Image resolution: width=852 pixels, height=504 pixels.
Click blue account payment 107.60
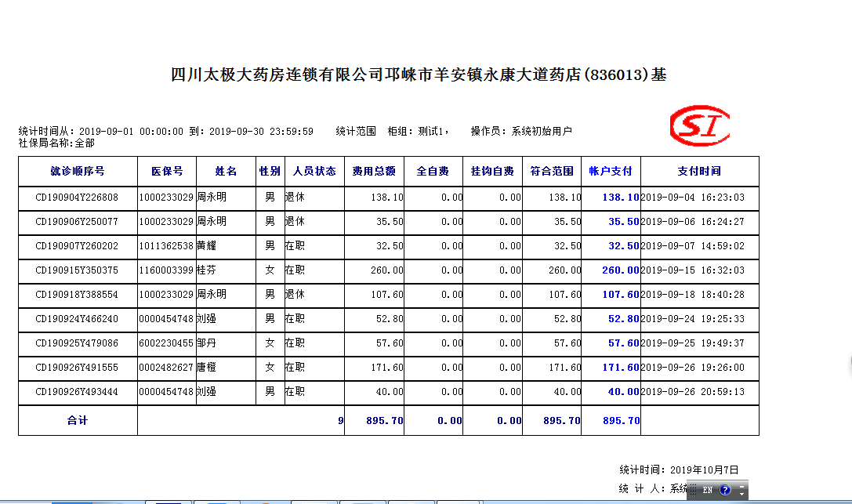point(621,295)
